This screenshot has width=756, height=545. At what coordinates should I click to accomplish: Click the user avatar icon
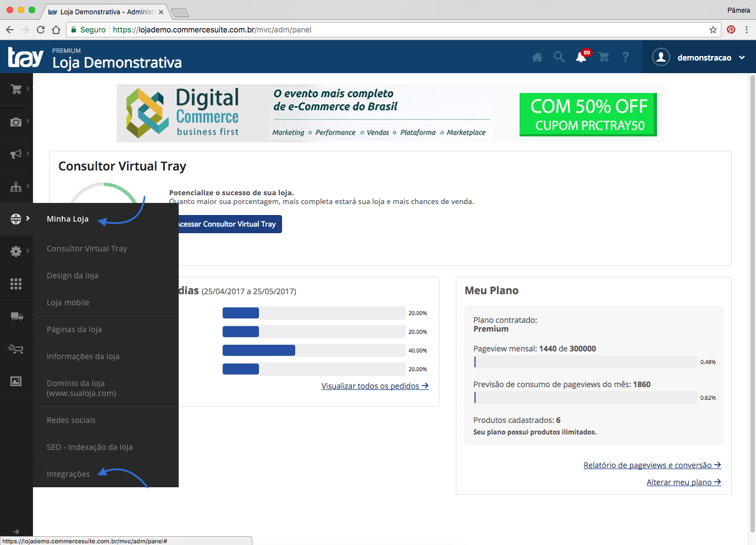coord(661,57)
